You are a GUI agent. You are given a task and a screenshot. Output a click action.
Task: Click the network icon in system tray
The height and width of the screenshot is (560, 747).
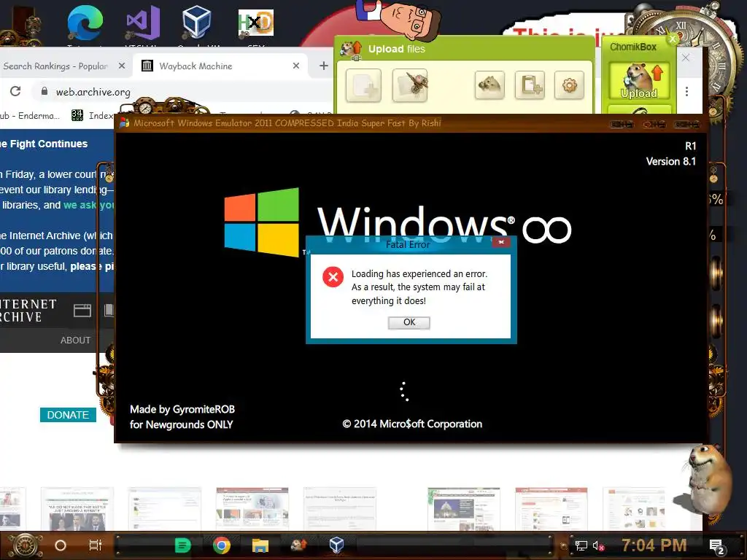(581, 545)
